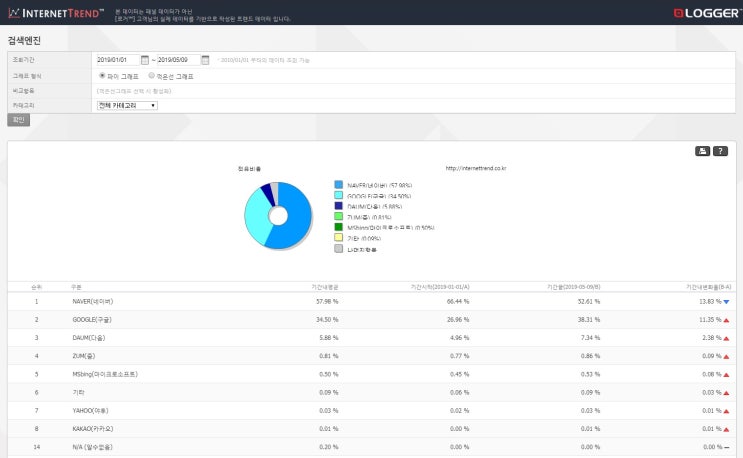This screenshot has height=458, width=743.
Task: Click the GOOGLE cyan legend swatch
Action: (338, 195)
